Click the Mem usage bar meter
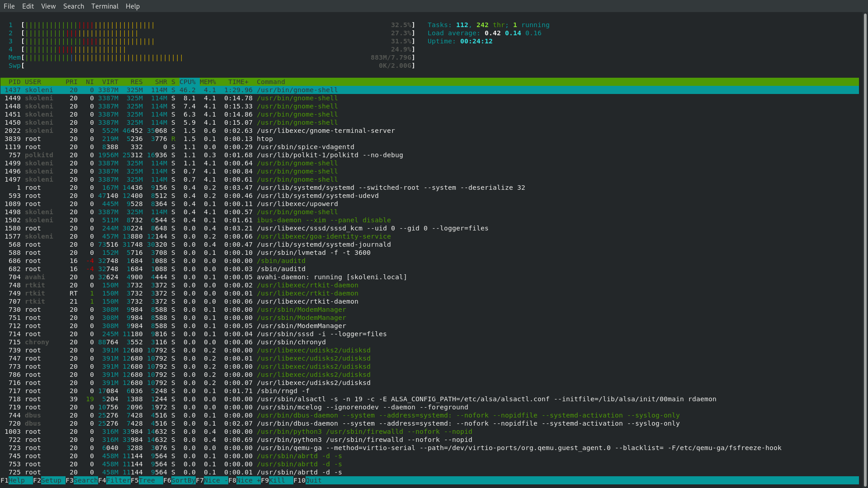The height and width of the screenshot is (488, 868). coord(104,57)
